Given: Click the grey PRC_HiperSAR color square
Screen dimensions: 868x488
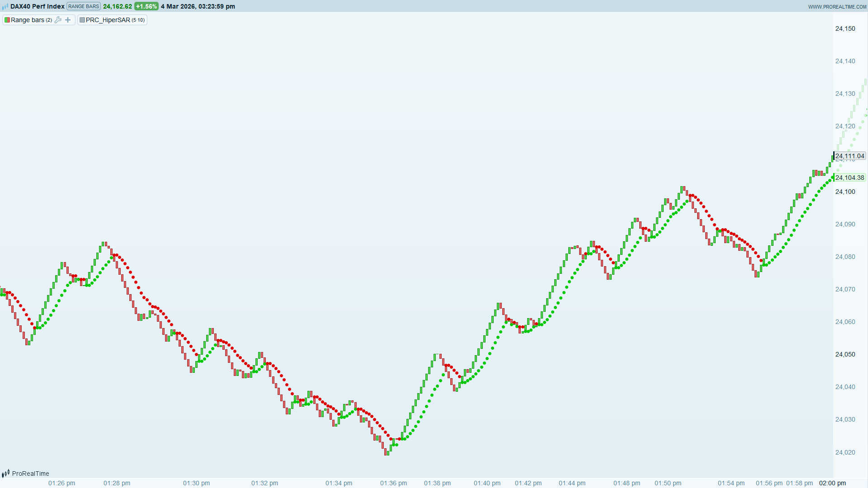Looking at the screenshot, I should [x=82, y=20].
